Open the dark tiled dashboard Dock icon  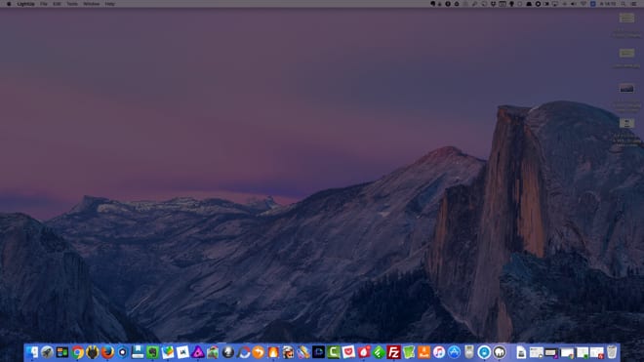click(62, 352)
